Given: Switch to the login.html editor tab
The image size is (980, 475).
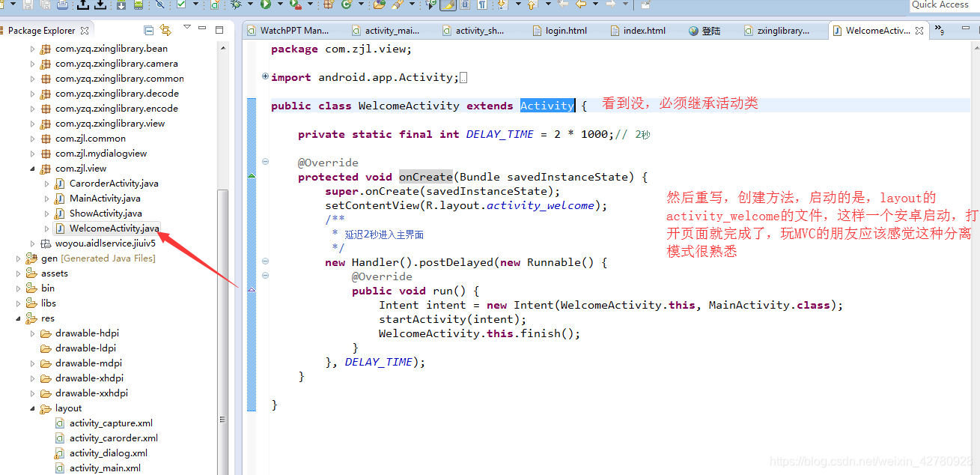Looking at the screenshot, I should click(x=566, y=31).
